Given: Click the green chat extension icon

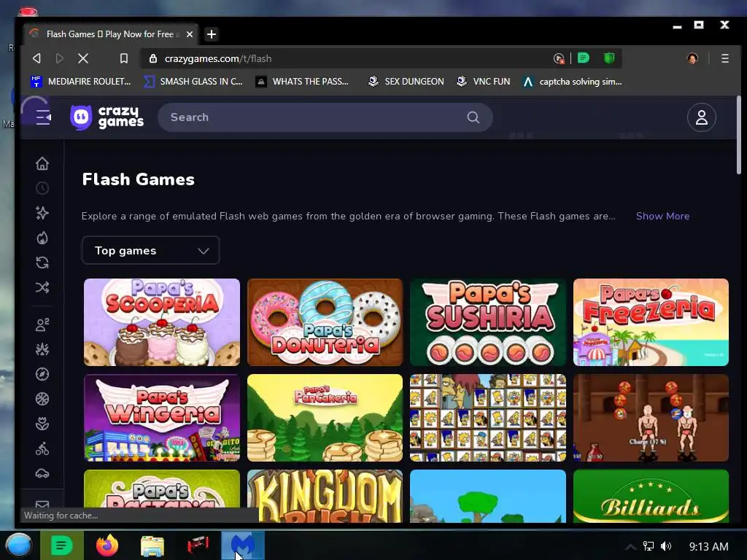Looking at the screenshot, I should pyautogui.click(x=583, y=58).
